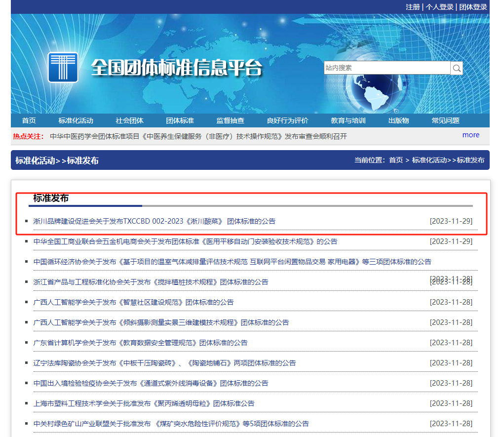This screenshot has width=504, height=437.
Task: Open the 教育与培训 menu item
Action: [x=348, y=120]
